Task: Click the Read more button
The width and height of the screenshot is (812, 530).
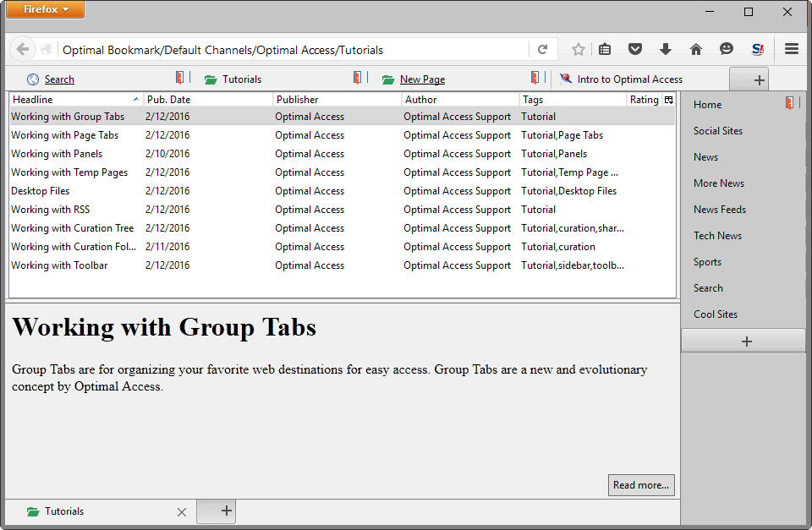Action: (x=641, y=484)
